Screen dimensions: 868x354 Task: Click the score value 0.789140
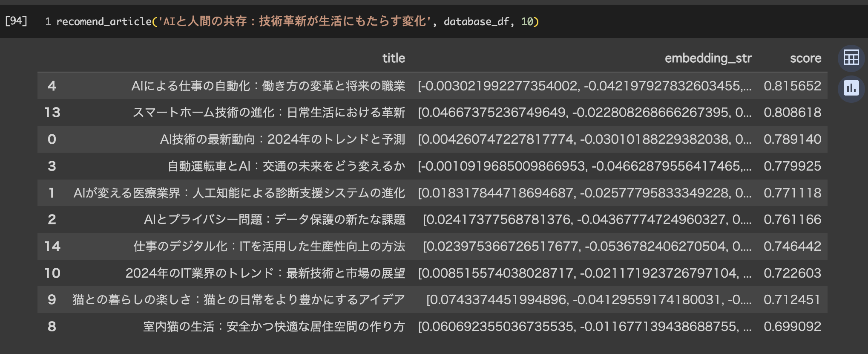[792, 139]
